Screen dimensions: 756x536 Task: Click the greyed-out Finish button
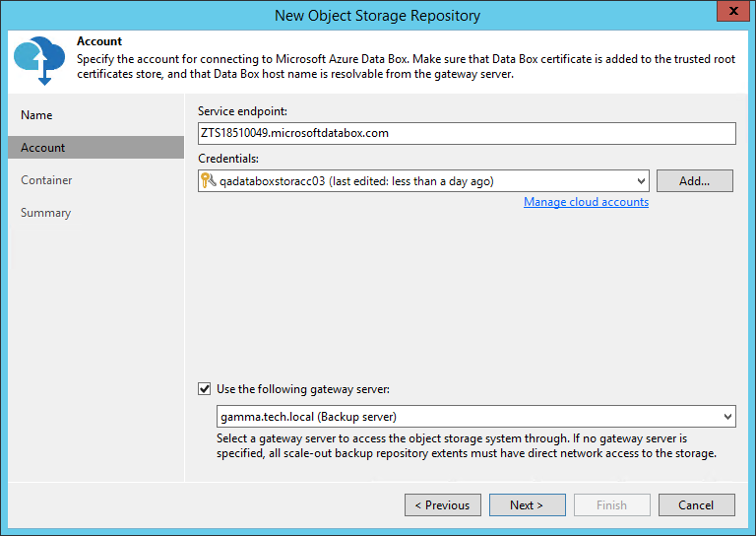pyautogui.click(x=611, y=505)
